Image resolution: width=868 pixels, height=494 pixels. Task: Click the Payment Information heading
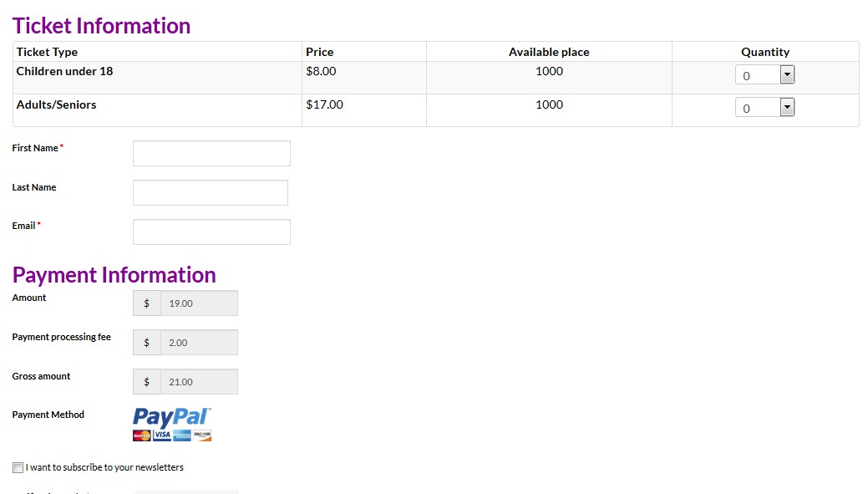(114, 275)
